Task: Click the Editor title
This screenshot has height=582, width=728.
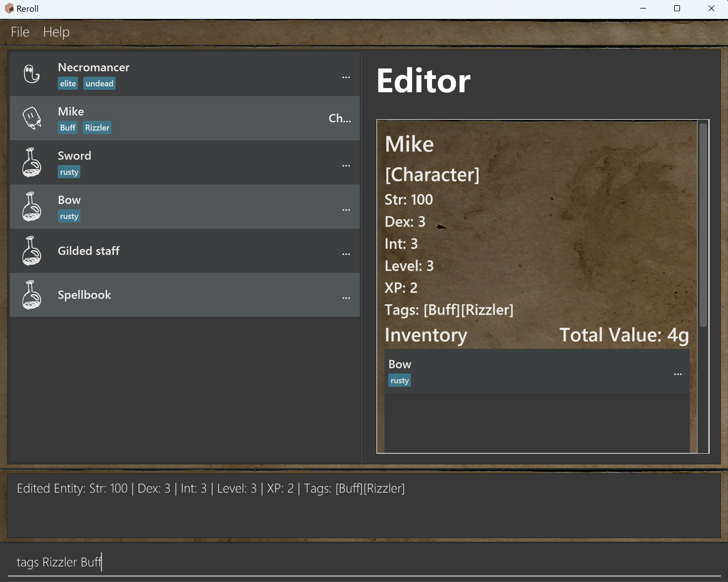Action: (423, 80)
